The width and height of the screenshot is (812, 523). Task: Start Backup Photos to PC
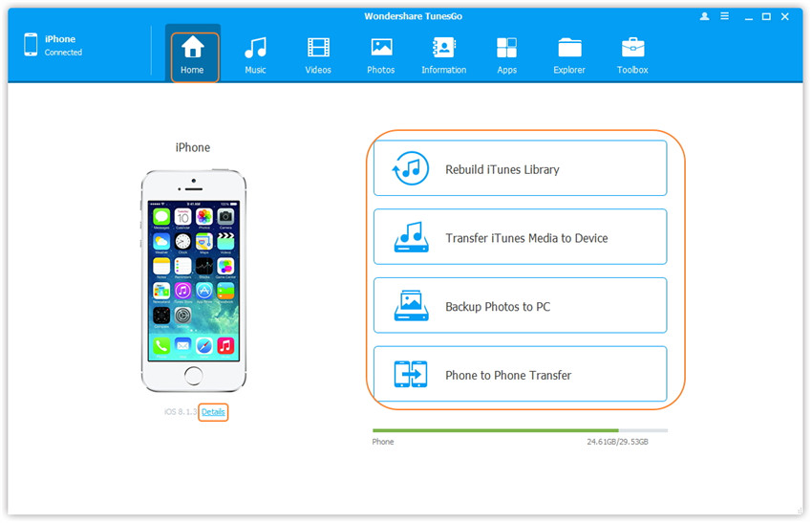520,307
